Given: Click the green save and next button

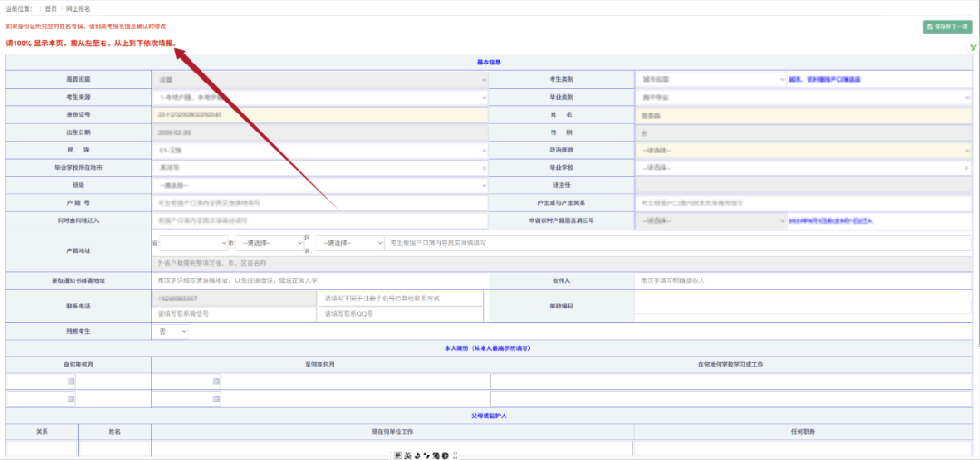Looking at the screenshot, I should tap(947, 27).
